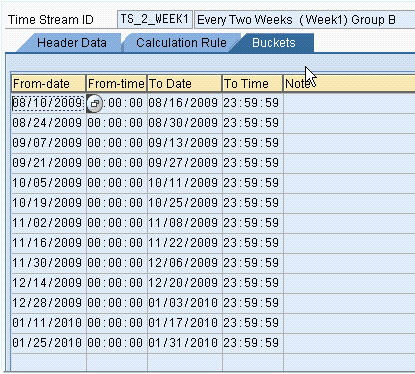Open the F4 value help icon beside From-date
The width and height of the screenshot is (415, 374).
tap(94, 104)
